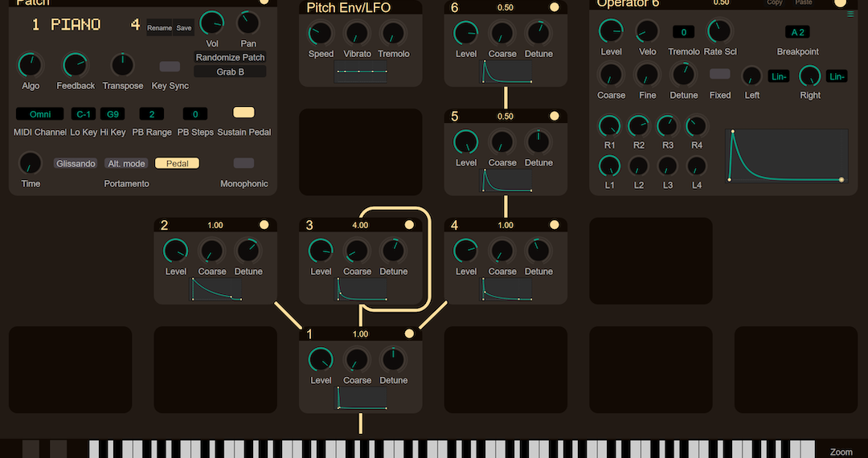Click operator 3's yellow enable dot
The height and width of the screenshot is (458, 868).
click(409, 225)
